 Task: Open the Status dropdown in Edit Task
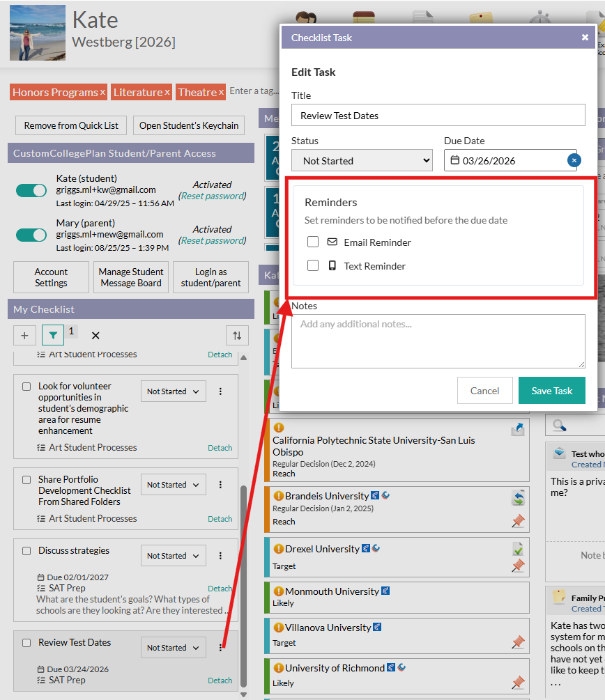tap(362, 160)
